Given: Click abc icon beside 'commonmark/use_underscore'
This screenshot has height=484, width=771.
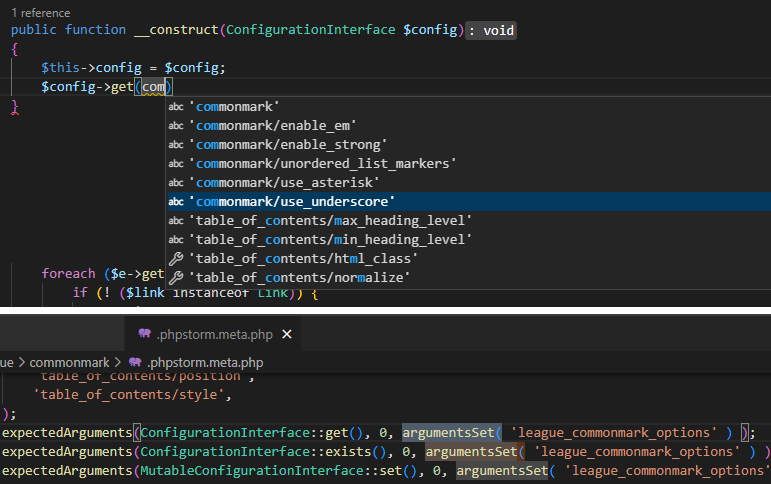Looking at the screenshot, I should 176,202.
